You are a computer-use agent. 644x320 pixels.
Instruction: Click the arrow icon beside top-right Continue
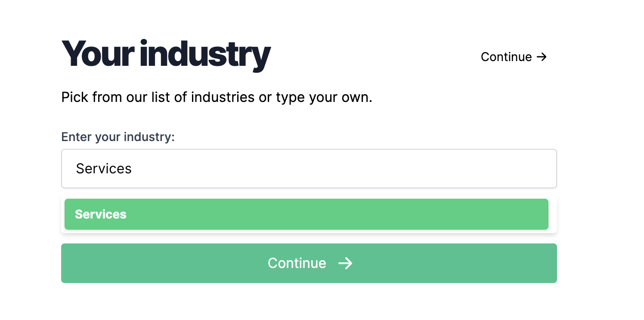tap(542, 57)
